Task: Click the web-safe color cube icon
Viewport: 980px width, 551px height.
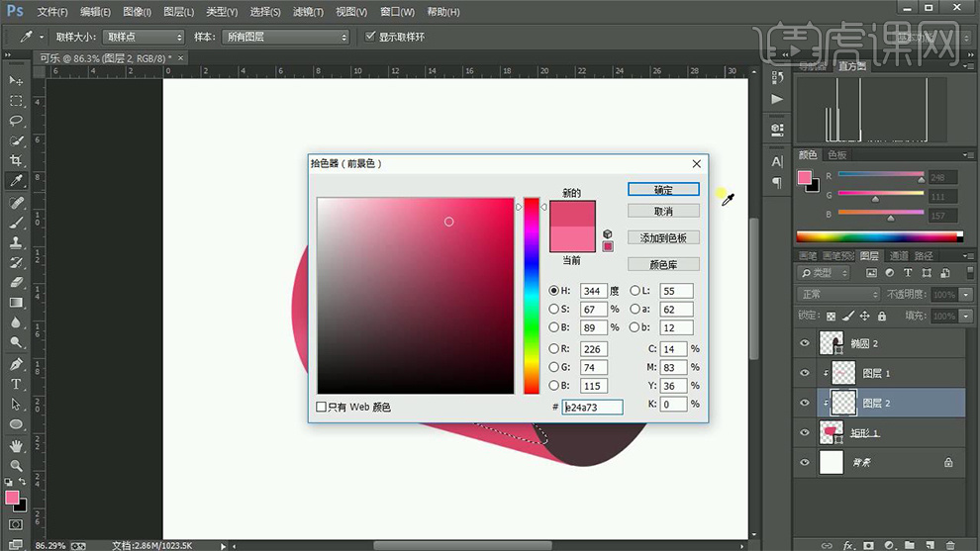Action: 608,234
